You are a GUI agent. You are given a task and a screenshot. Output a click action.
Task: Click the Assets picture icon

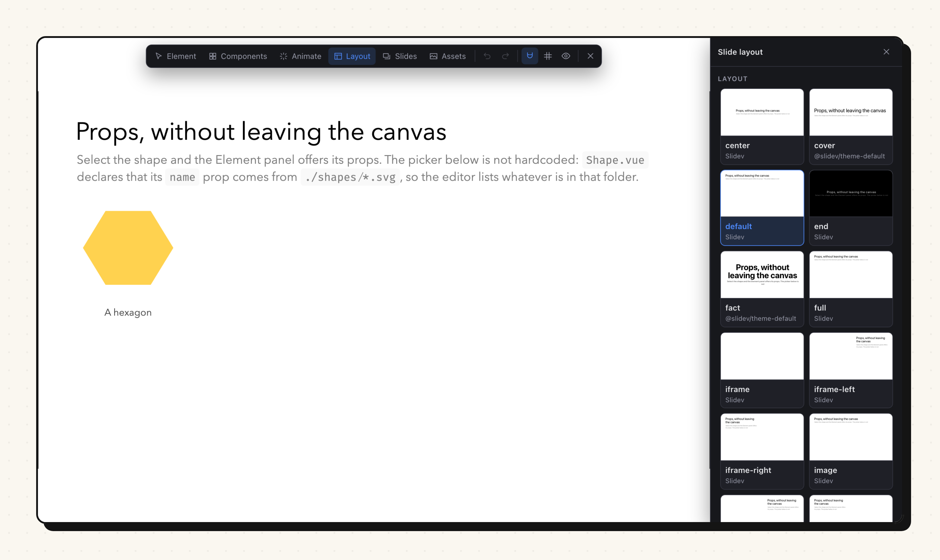click(433, 56)
